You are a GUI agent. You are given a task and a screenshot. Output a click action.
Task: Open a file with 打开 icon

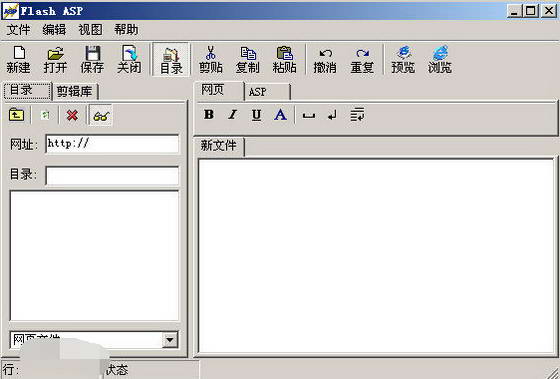point(55,59)
